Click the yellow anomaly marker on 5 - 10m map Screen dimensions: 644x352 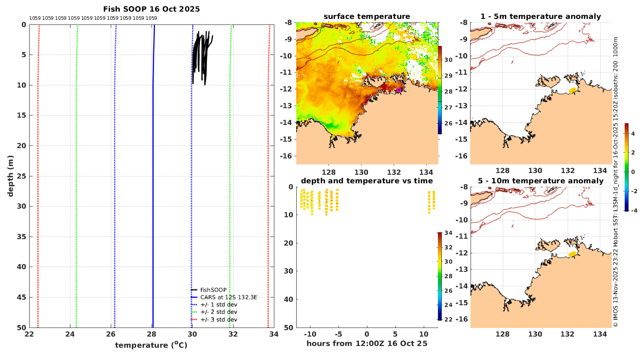572,254
